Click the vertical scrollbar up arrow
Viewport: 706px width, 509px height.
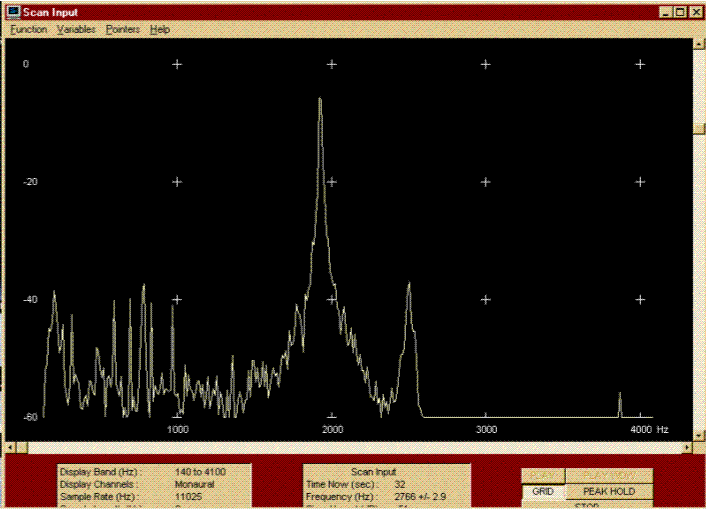tap(699, 45)
